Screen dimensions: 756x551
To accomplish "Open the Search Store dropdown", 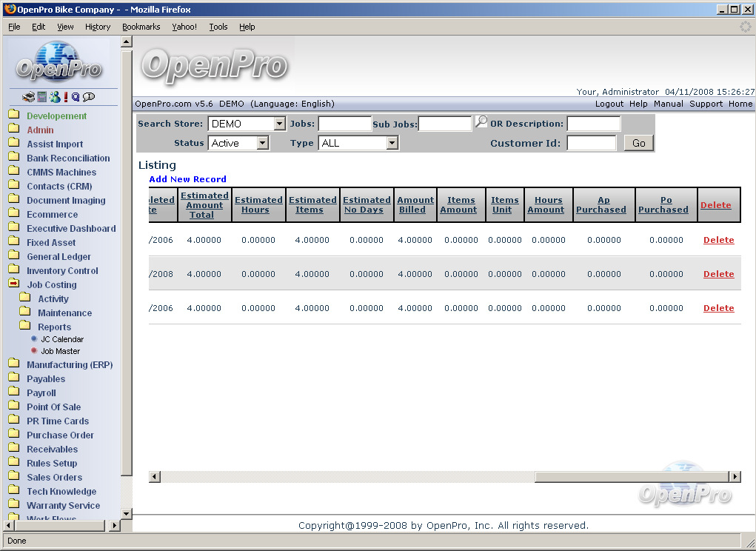I will point(279,124).
